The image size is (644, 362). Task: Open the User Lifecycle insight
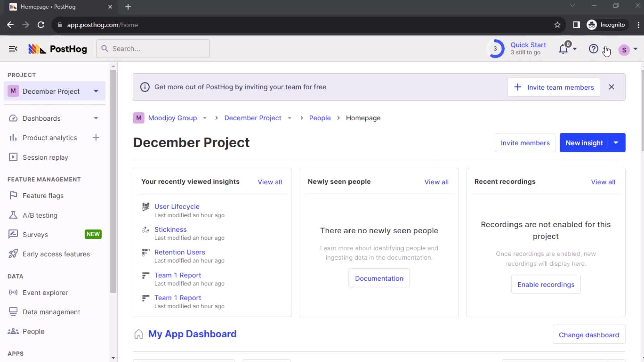click(177, 207)
